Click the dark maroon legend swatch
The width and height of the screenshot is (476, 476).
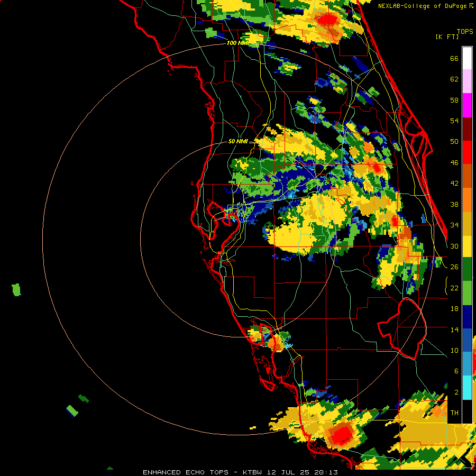[x=467, y=129]
